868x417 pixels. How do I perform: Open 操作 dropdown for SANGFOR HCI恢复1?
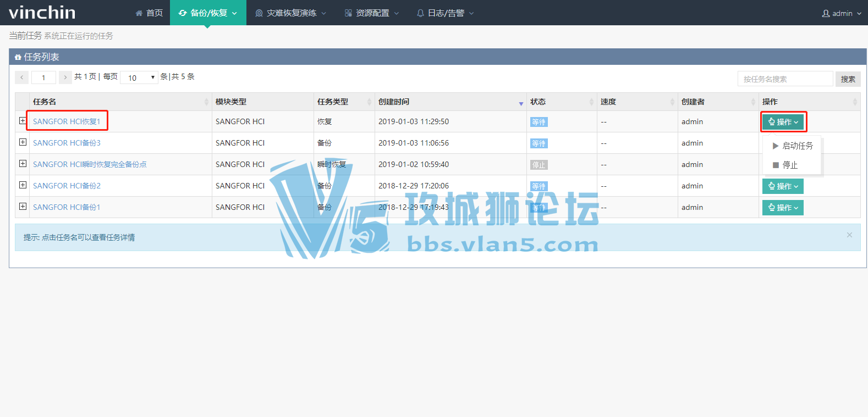[783, 122]
